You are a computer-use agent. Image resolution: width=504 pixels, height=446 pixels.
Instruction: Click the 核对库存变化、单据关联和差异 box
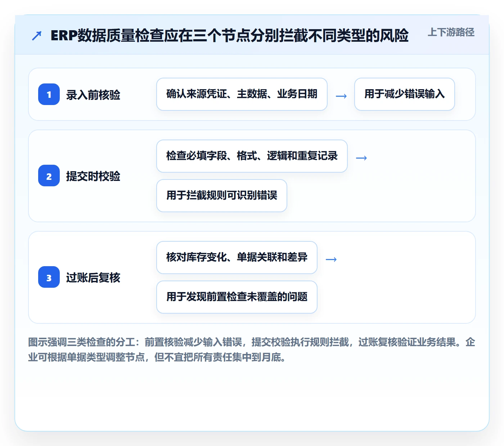[237, 258]
